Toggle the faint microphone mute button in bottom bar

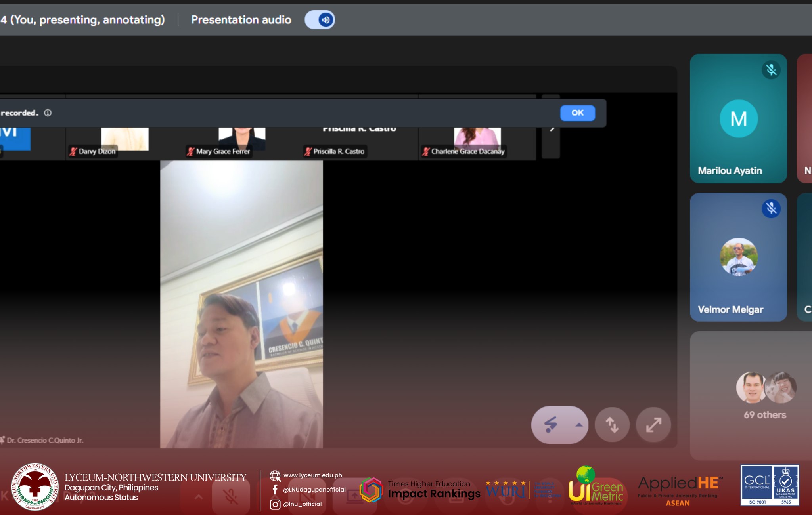click(230, 496)
